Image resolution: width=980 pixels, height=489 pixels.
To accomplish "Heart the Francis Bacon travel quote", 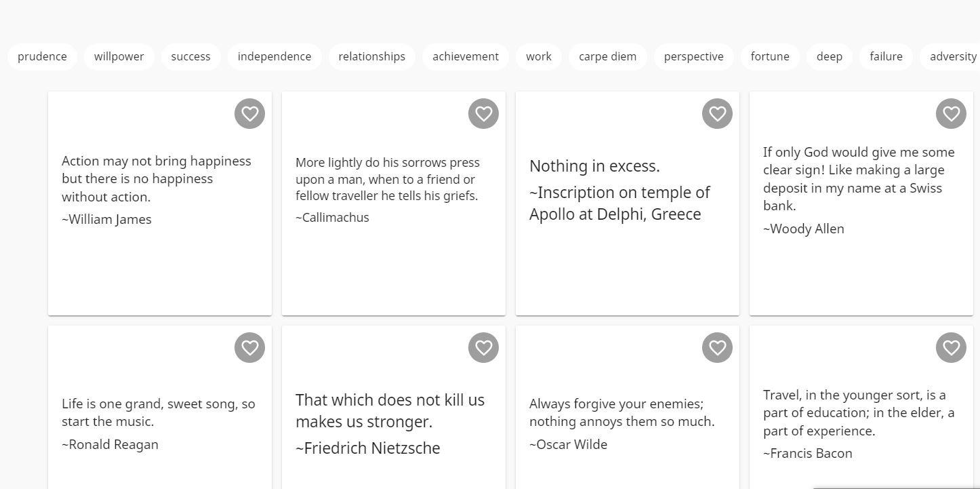I will coord(951,347).
